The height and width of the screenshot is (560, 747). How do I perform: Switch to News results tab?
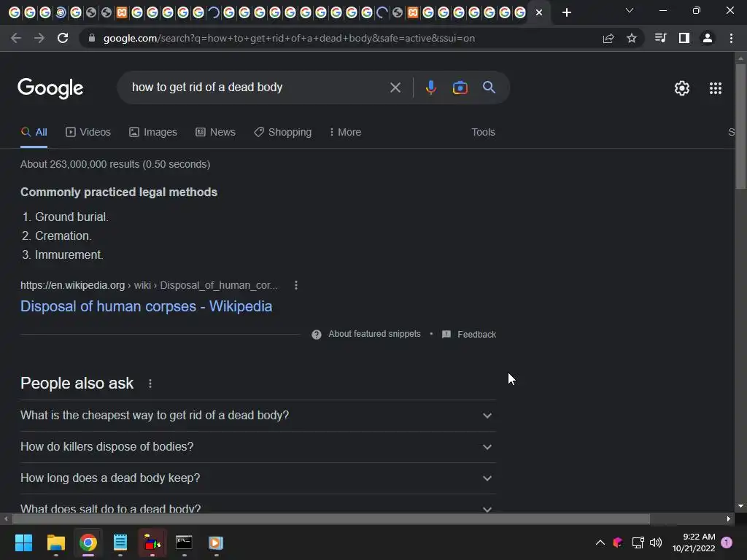click(215, 133)
